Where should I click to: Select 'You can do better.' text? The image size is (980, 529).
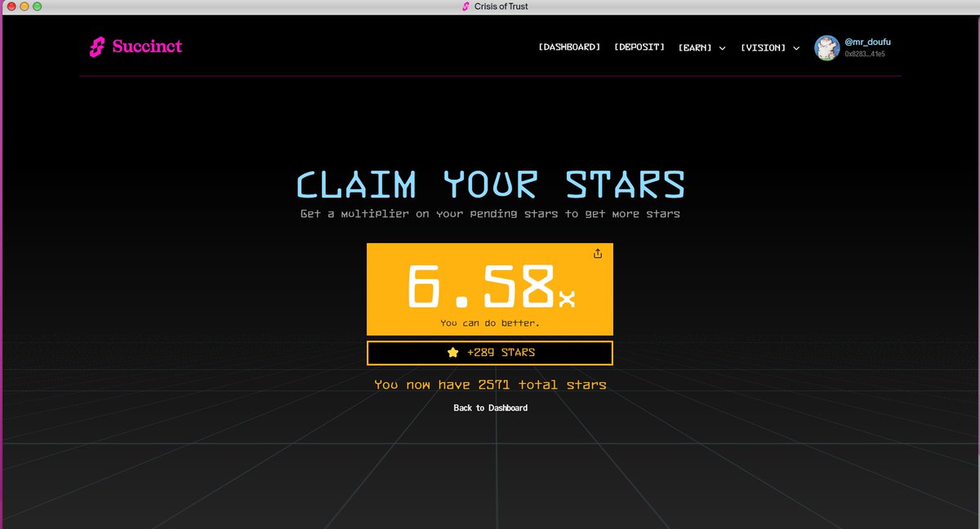point(490,323)
